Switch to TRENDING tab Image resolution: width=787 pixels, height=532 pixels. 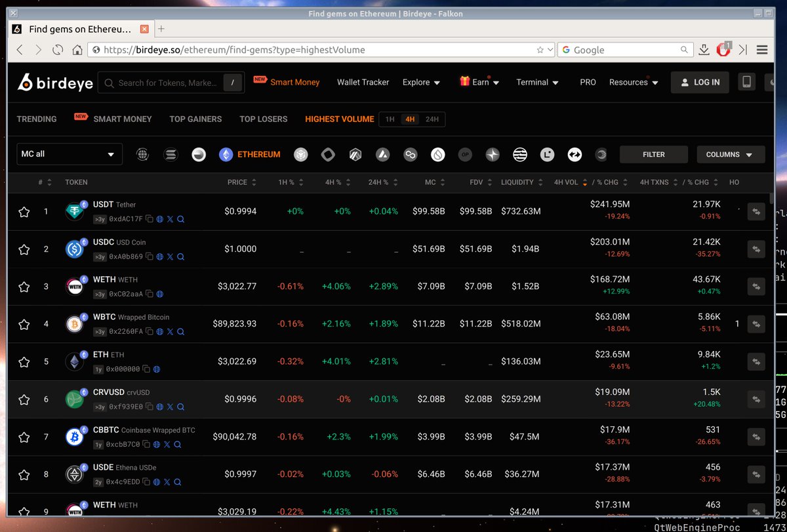(x=37, y=119)
